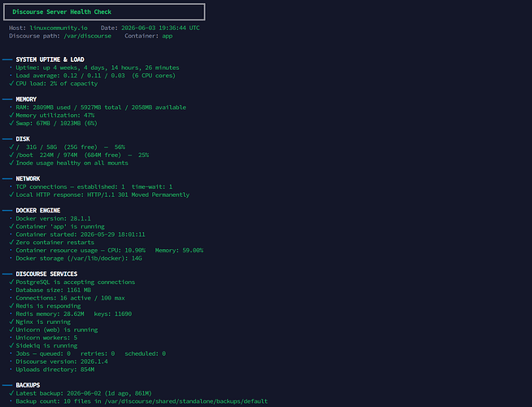Viewport: 532px width, 407px height.
Task: Click the 'Container started' timestamp line
Action: (x=81, y=234)
